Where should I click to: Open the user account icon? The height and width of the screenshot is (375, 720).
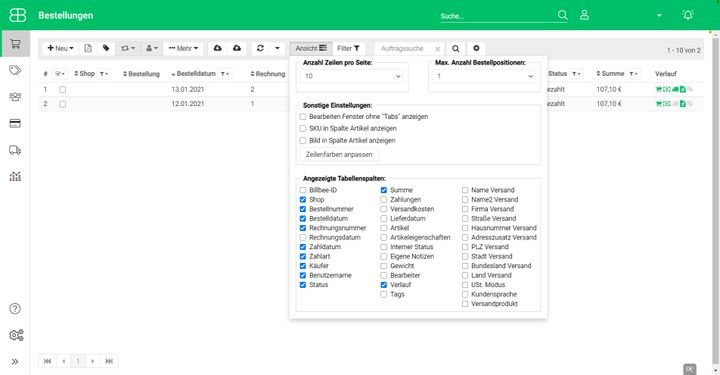584,15
